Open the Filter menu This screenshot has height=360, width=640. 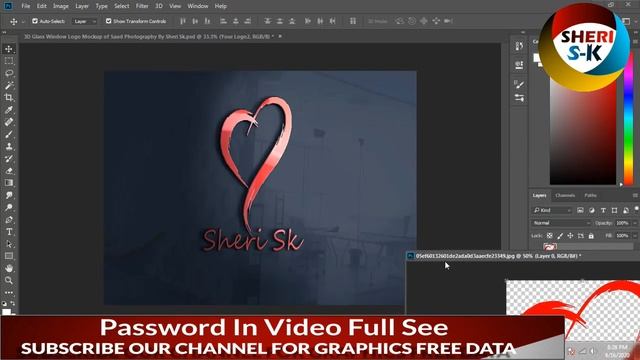pos(142,6)
